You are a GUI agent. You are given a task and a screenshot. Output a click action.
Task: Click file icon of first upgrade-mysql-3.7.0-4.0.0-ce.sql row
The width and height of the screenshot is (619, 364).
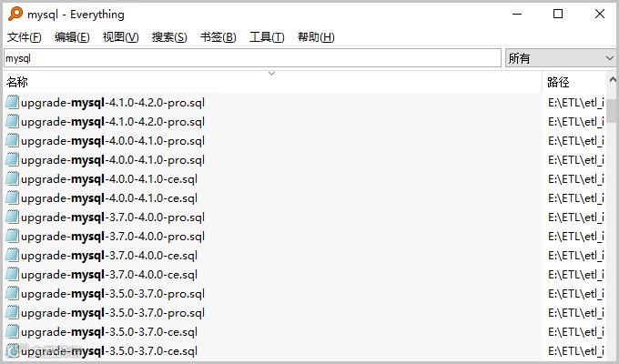pos(12,256)
